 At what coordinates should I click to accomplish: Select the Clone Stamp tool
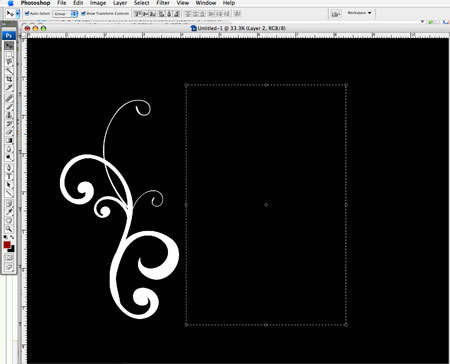[9, 115]
